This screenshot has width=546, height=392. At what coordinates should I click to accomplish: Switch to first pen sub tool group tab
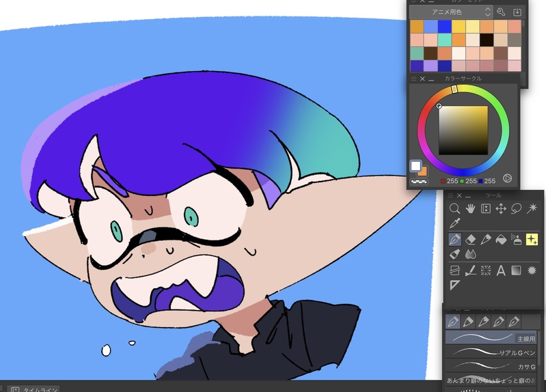click(x=453, y=322)
